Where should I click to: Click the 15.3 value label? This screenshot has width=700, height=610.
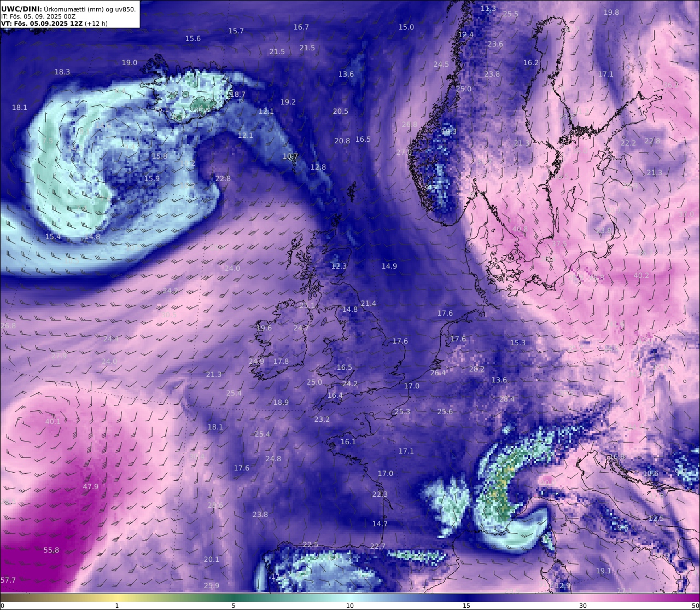click(x=518, y=343)
